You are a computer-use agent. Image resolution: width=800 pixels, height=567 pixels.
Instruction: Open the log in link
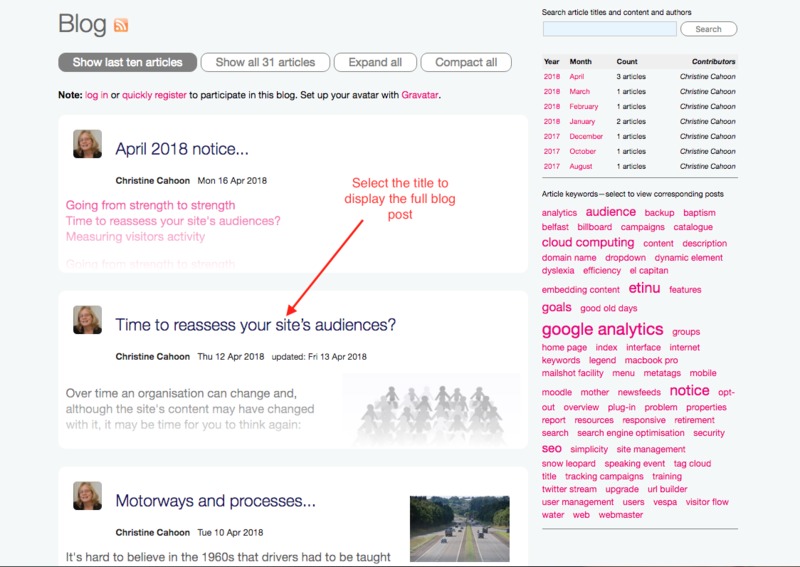point(97,95)
